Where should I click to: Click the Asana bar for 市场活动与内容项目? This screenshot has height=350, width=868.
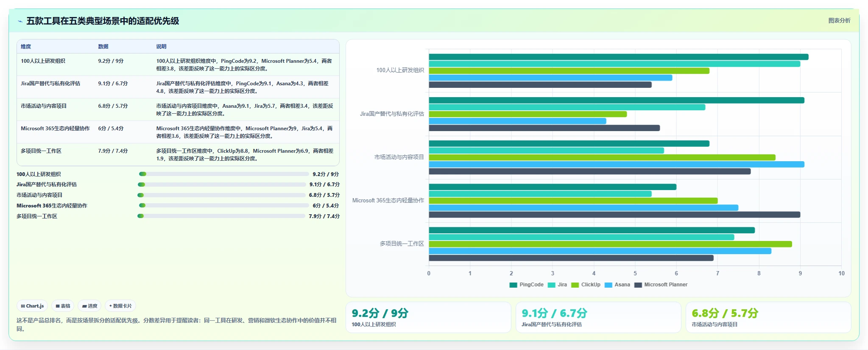[617, 165]
